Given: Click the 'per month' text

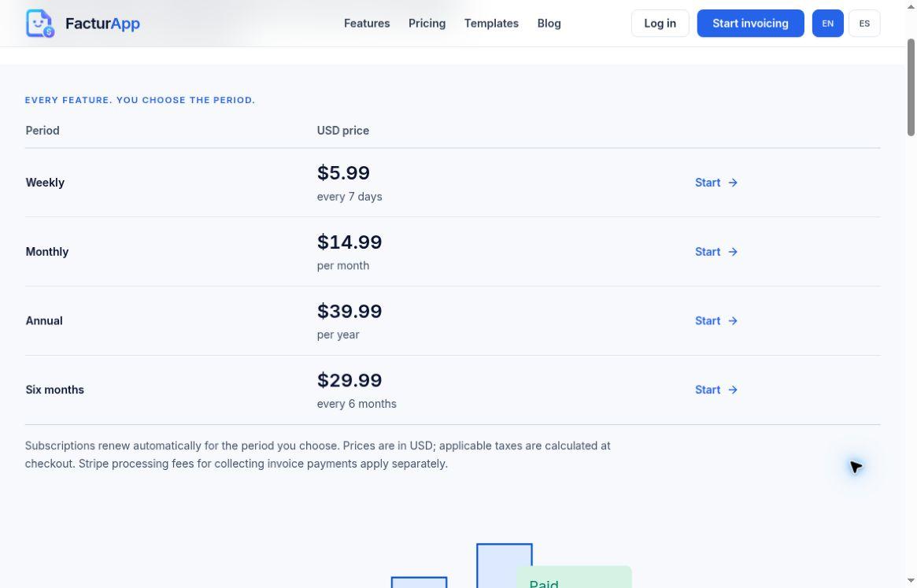Looking at the screenshot, I should pos(342,265).
